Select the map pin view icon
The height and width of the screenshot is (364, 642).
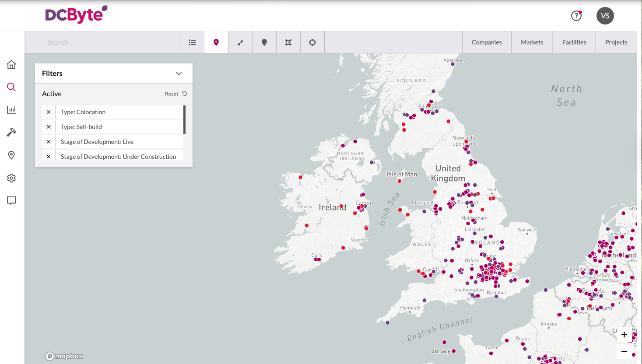point(216,42)
